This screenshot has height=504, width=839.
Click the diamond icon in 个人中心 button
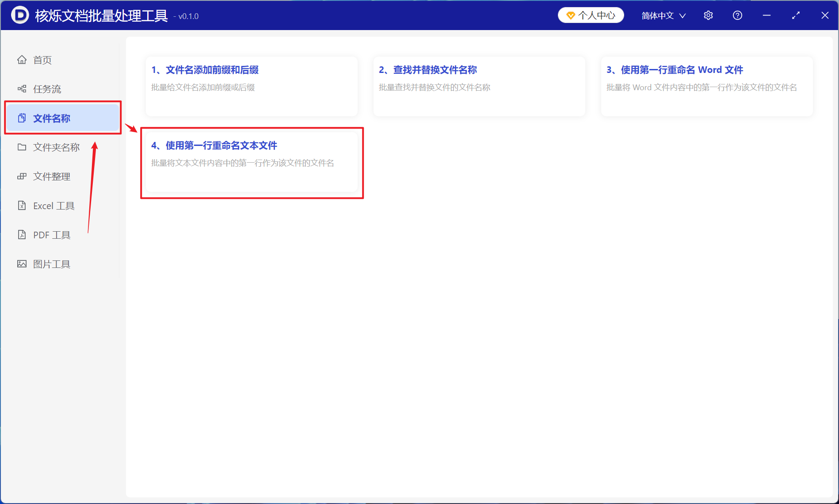(570, 15)
